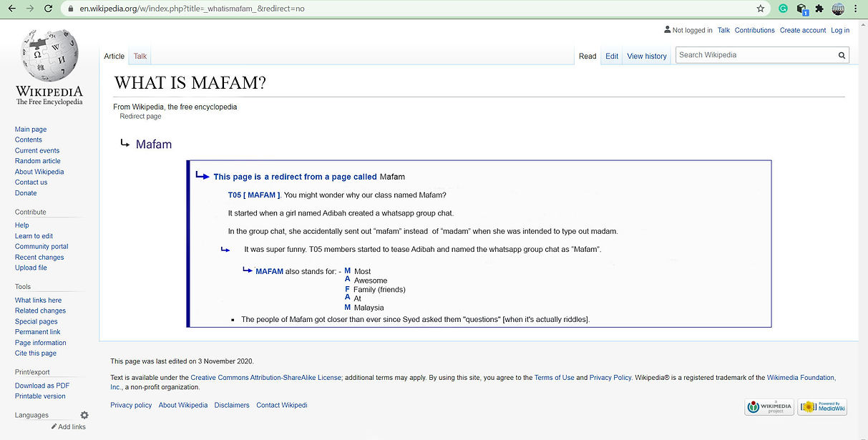868x440 pixels.
Task: Click Download as PDF
Action: point(42,386)
